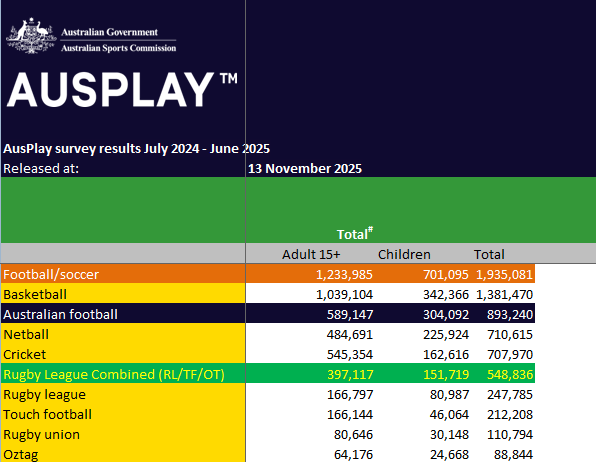The height and width of the screenshot is (462, 596).
Task: Select the 'AusPlay survey results July 2024 - June 2025' cell
Action: click(x=136, y=148)
